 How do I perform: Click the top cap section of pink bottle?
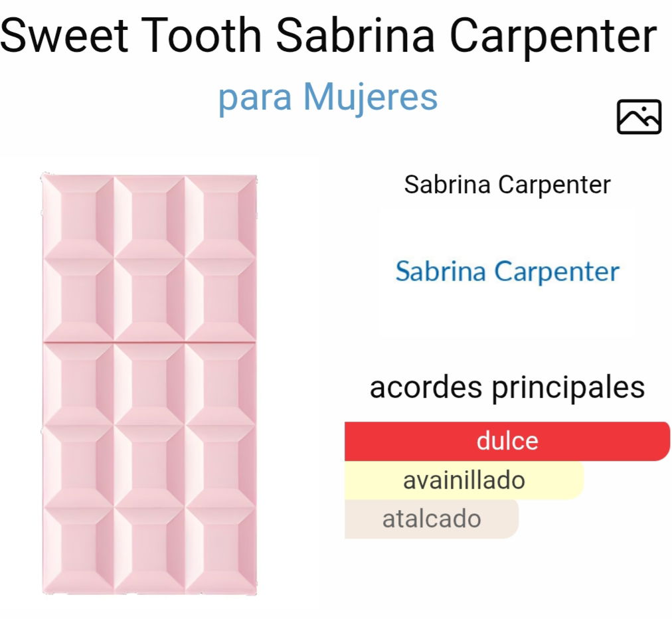click(149, 258)
